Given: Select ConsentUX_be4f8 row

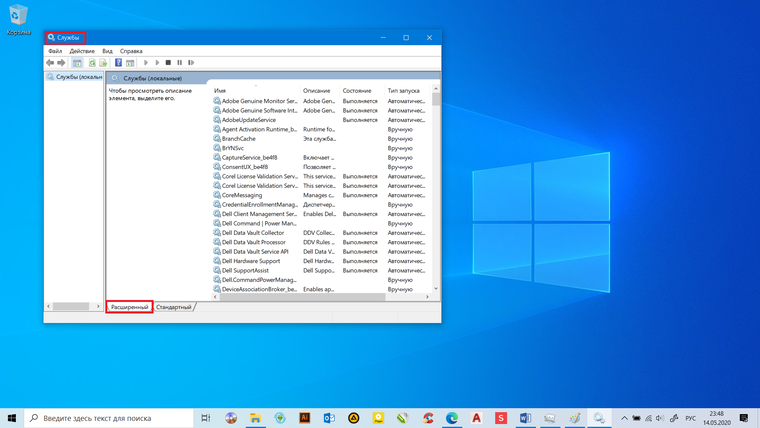Looking at the screenshot, I should tap(321, 167).
